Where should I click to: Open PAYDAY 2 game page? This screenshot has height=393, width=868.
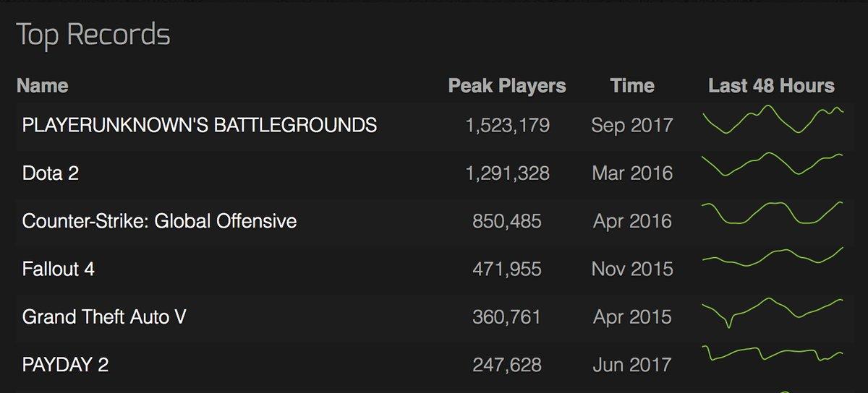65,365
